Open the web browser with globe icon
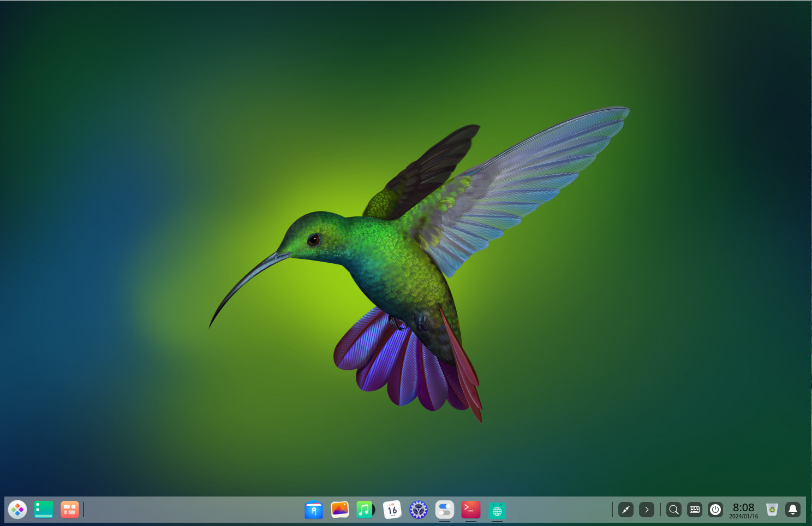The image size is (812, 526). [x=497, y=510]
